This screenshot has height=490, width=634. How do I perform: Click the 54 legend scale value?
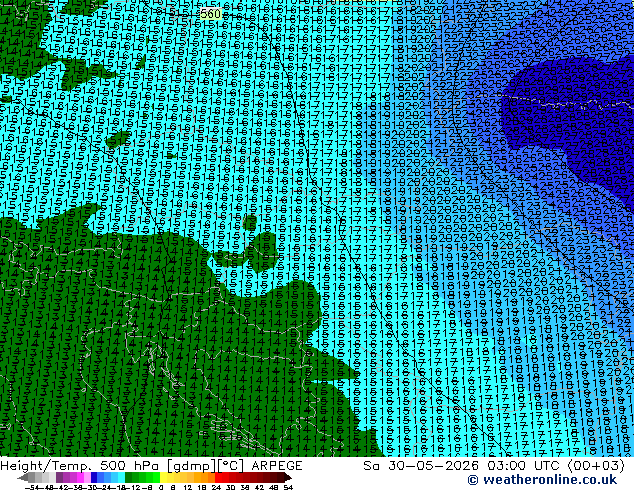click(x=288, y=487)
